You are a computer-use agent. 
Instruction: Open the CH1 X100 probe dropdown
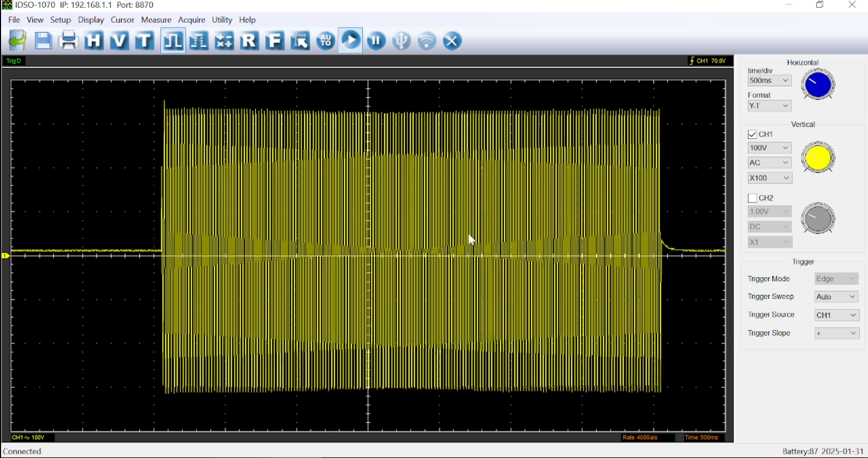(x=769, y=178)
